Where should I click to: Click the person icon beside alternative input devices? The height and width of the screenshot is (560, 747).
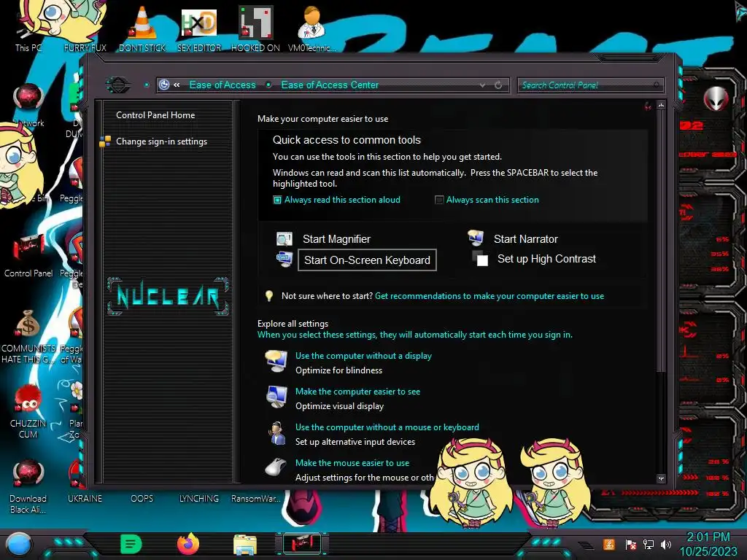[x=276, y=433]
